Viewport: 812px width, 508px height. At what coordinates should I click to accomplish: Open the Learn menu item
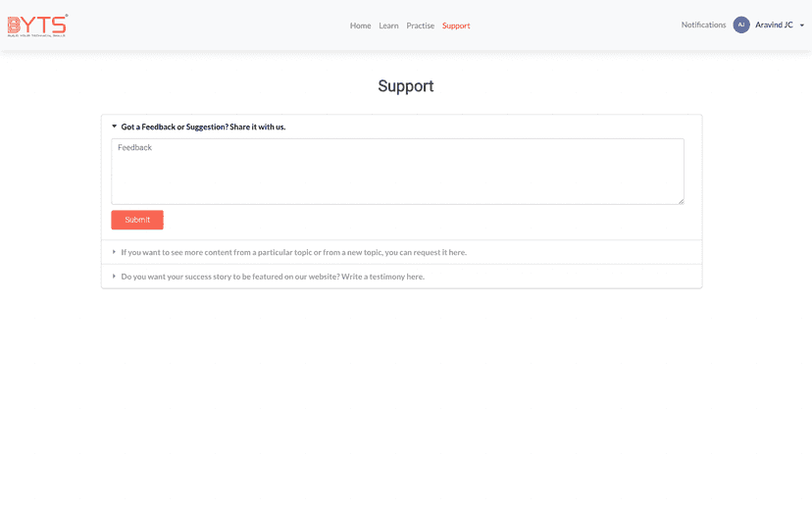tap(388, 25)
